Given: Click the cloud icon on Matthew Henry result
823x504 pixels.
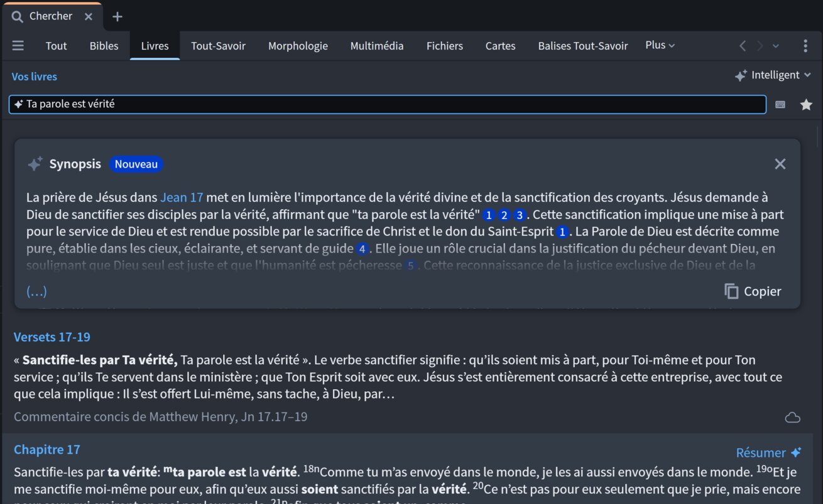Looking at the screenshot, I should point(792,417).
